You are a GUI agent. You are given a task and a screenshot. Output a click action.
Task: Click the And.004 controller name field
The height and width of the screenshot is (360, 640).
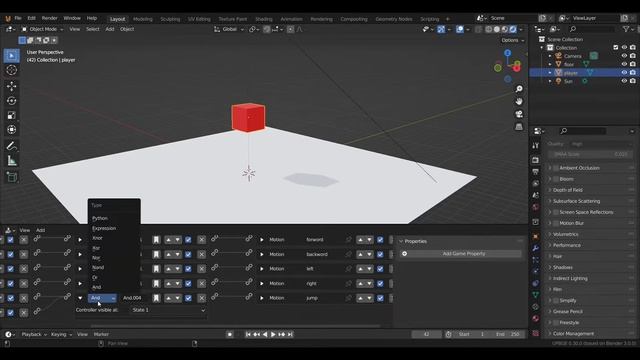point(135,298)
